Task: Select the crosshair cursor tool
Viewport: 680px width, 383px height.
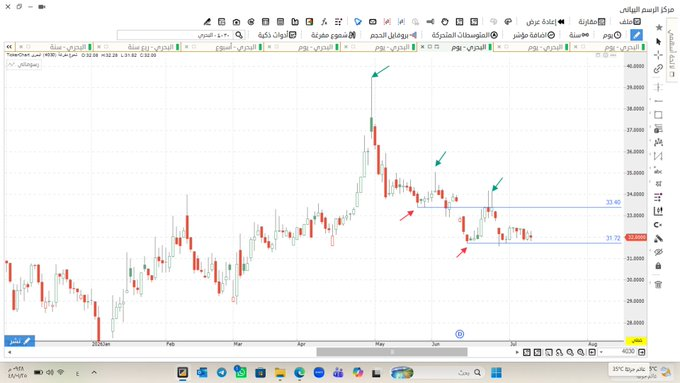Action: tap(659, 55)
